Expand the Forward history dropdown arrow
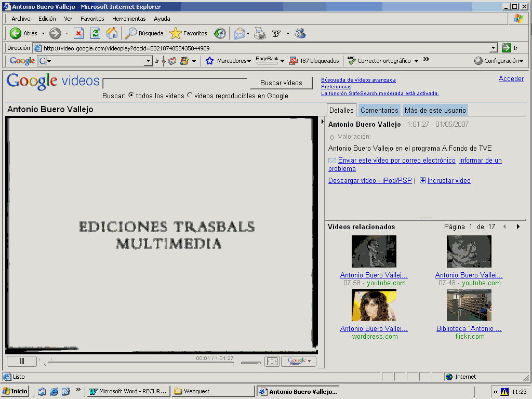 pos(66,33)
